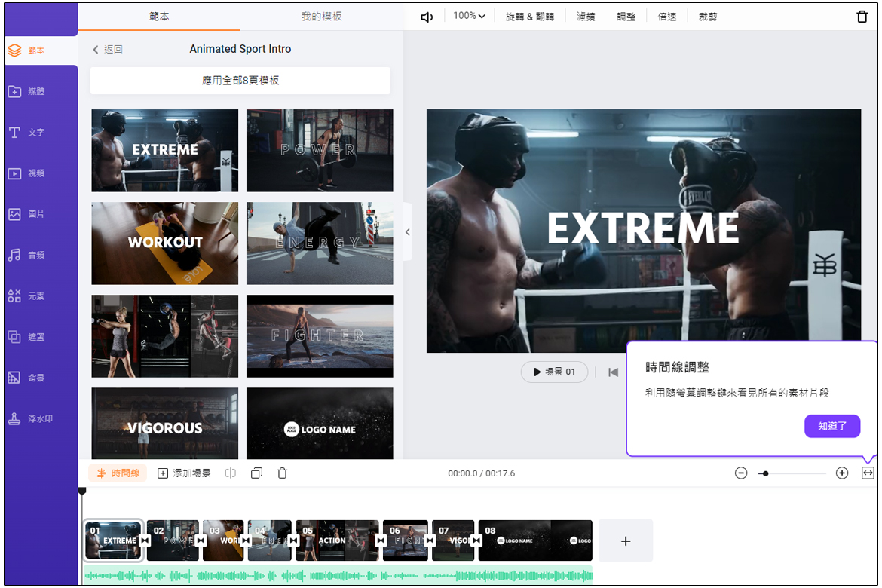
Task: Click the EXTREME text in preview canvas
Action: (643, 228)
